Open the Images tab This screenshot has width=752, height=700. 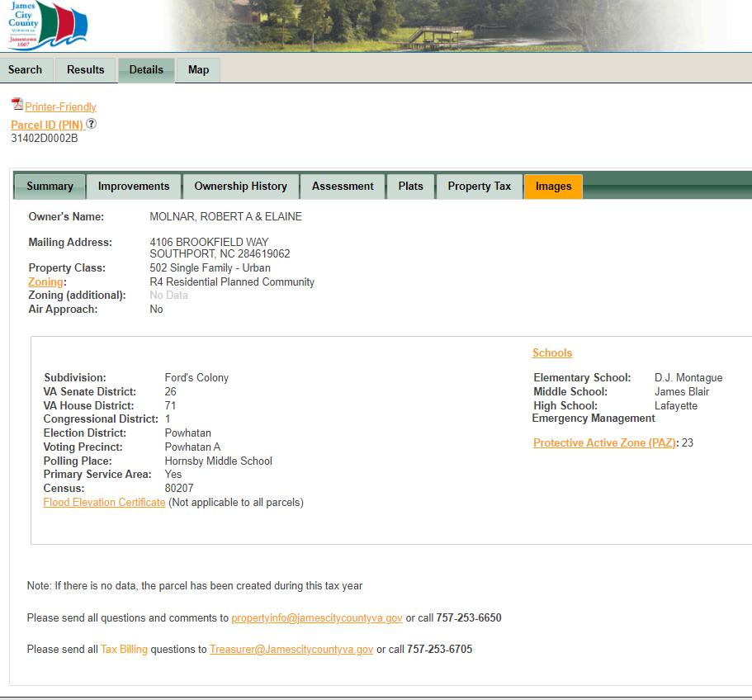click(x=553, y=186)
